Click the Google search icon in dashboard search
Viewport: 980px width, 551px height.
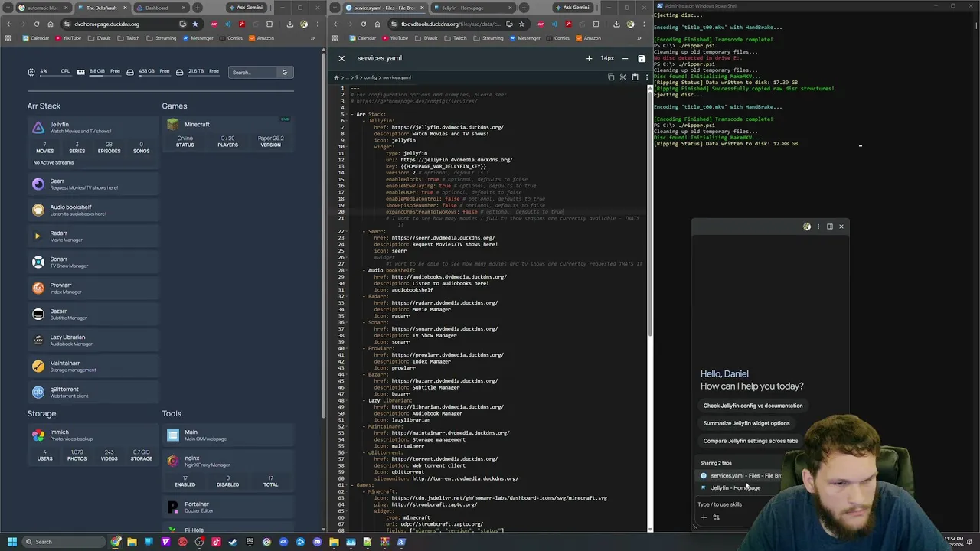[x=284, y=73]
